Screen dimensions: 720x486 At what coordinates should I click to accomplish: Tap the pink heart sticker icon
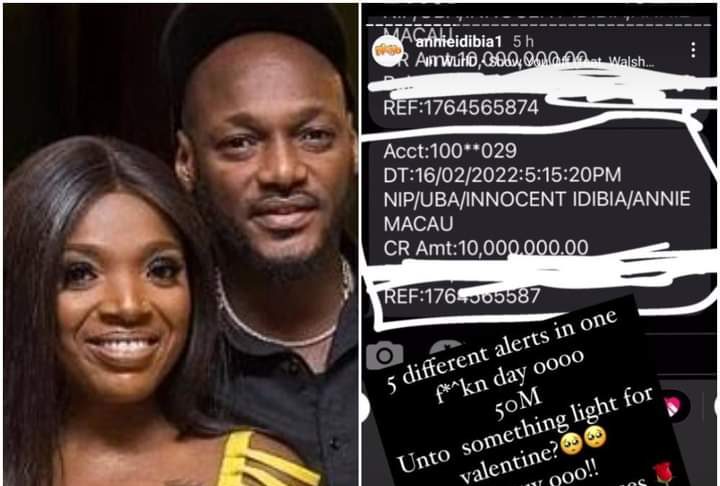click(x=674, y=406)
